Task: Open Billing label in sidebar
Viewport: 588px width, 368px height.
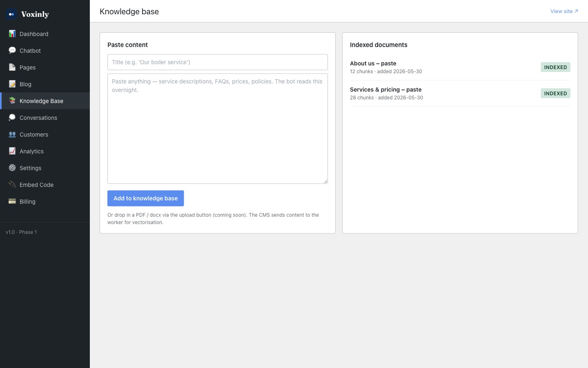Action: click(x=27, y=202)
